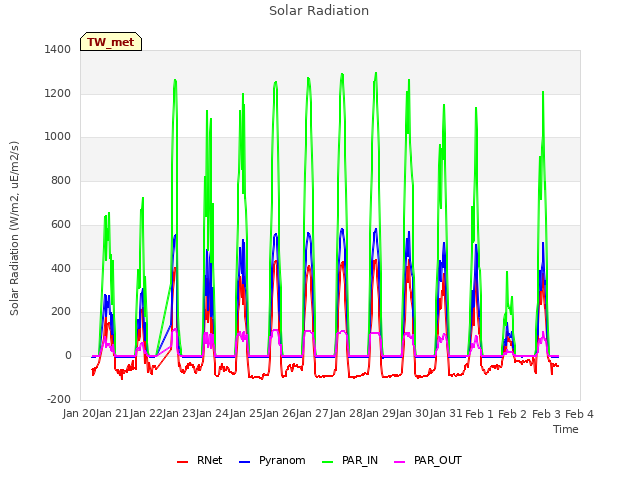Screen dimensions: 640x480
Task: Click the 1400 y-axis tick label
Action: point(58,49)
